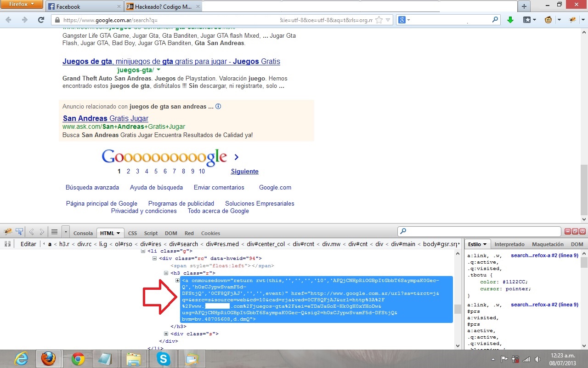Open the Firebug bug icon menu
Screen dimensions: 588x368
point(9,232)
